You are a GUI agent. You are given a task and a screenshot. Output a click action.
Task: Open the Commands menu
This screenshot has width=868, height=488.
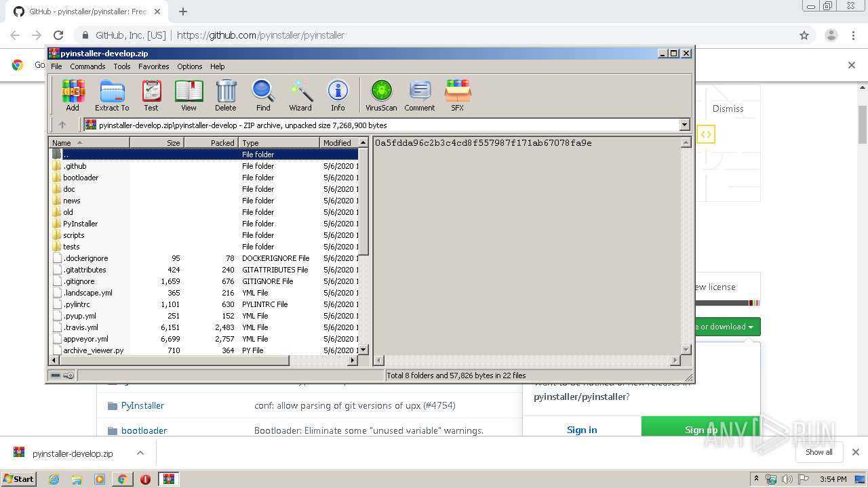[87, 66]
